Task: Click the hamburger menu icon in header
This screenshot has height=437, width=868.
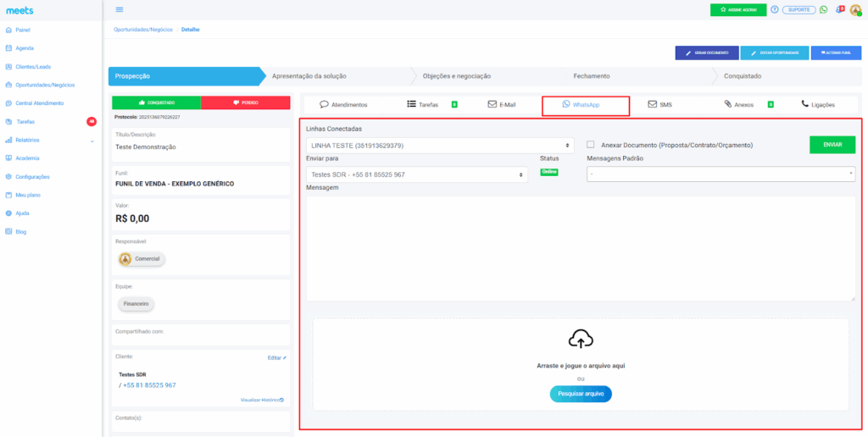Action: click(119, 9)
